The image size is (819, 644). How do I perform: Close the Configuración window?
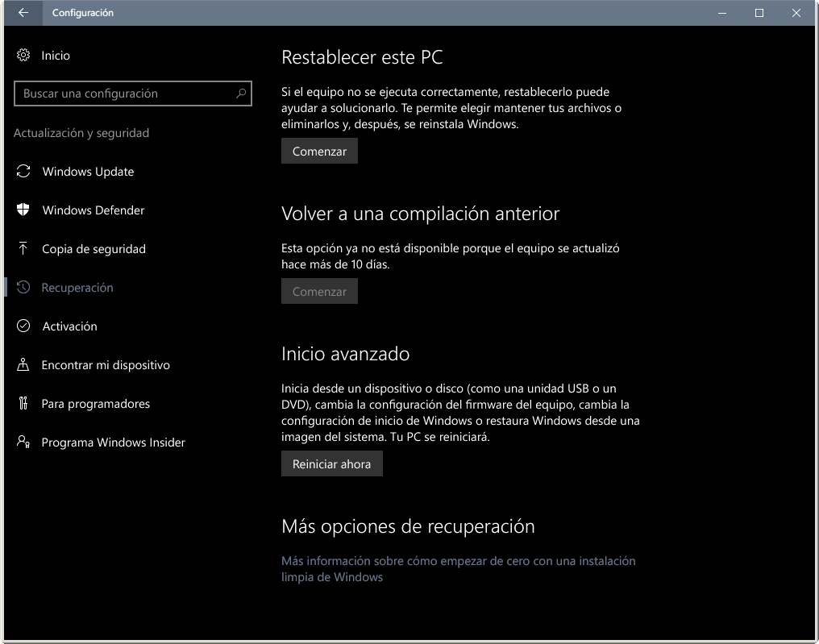[796, 13]
